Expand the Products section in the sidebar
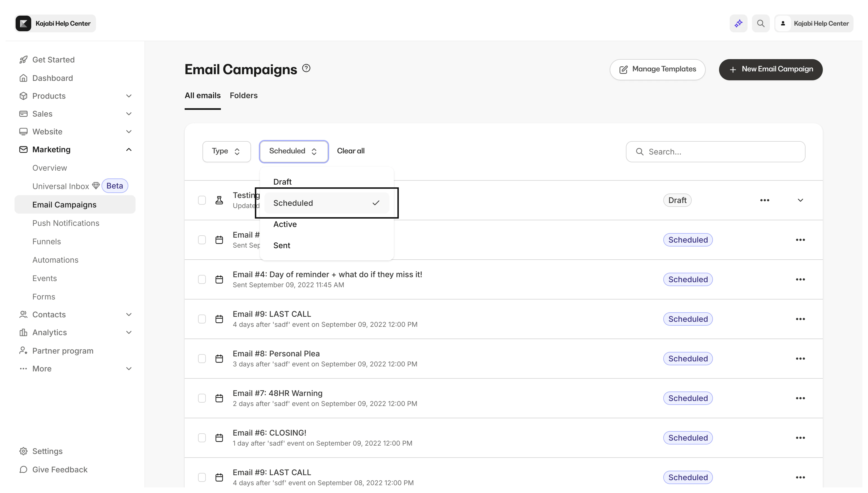The width and height of the screenshot is (868, 493). (x=129, y=96)
